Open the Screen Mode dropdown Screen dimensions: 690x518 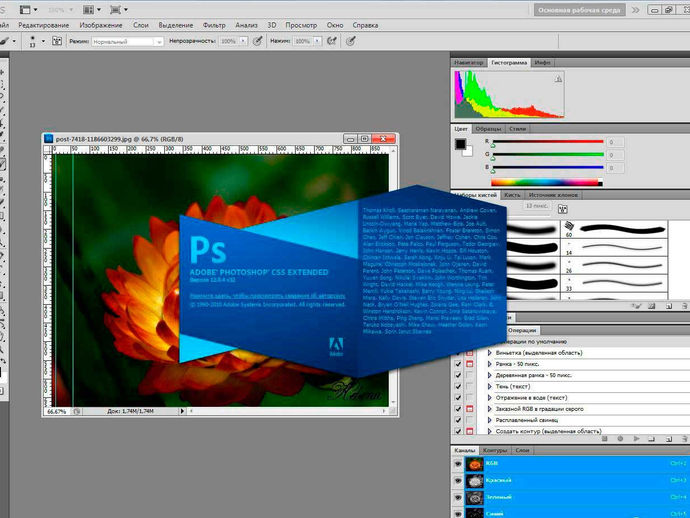click(119, 9)
